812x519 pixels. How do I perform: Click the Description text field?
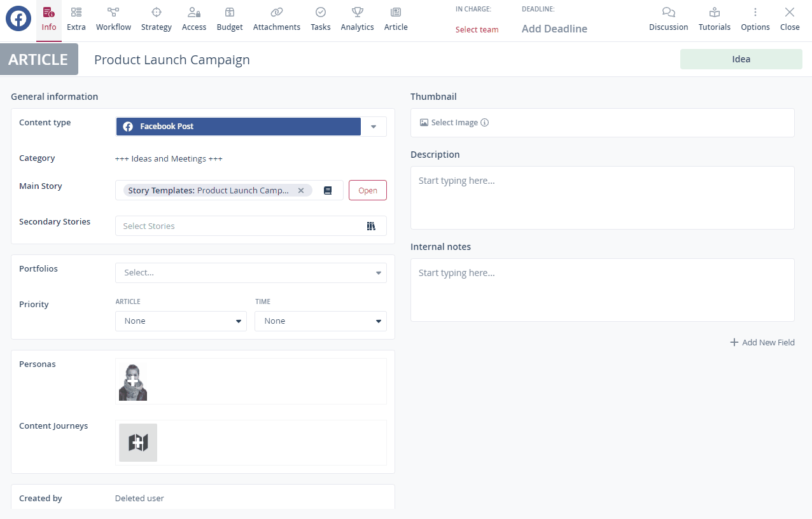coord(602,197)
